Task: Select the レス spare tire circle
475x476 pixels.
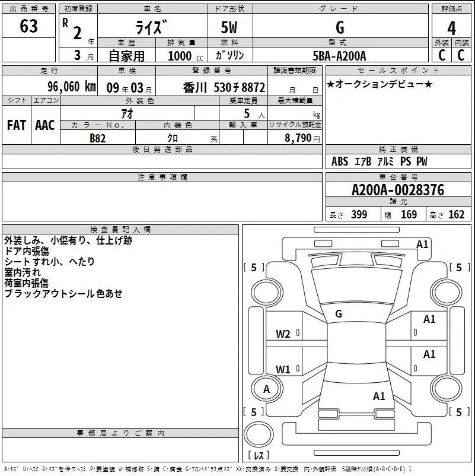Action: pyautogui.click(x=259, y=434)
